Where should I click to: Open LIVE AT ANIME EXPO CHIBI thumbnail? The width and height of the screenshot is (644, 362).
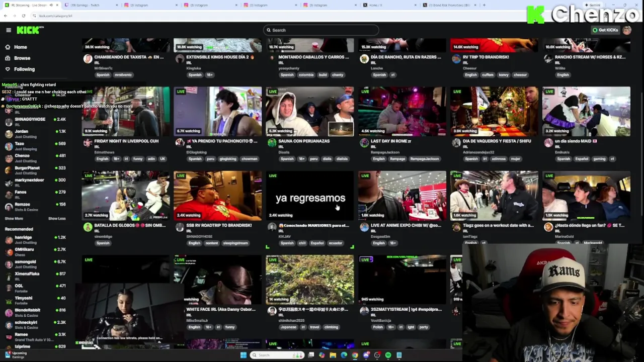coord(402,196)
